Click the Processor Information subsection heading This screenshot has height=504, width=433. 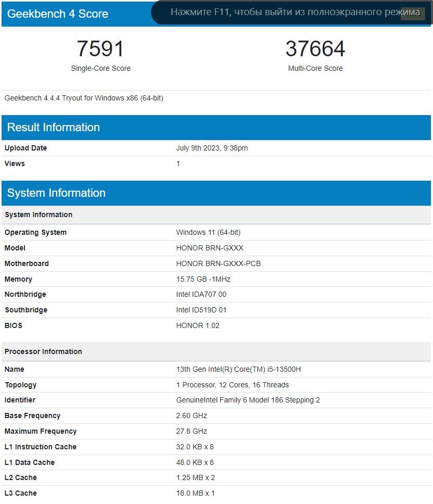[216, 351]
